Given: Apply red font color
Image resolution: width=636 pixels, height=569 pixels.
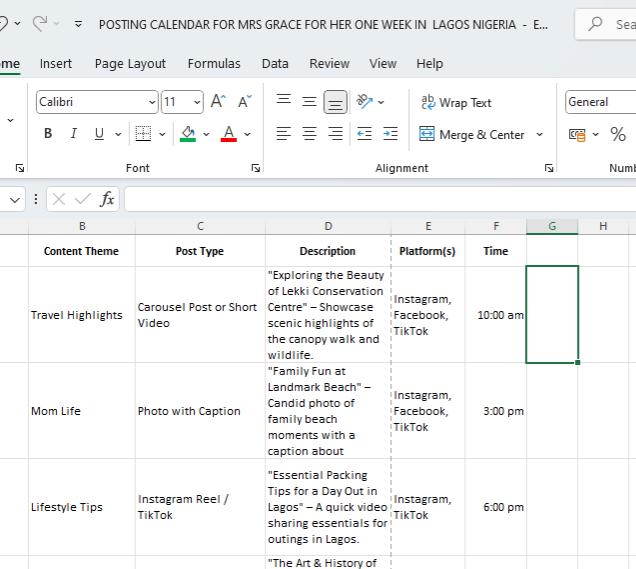Looking at the screenshot, I should tap(229, 134).
